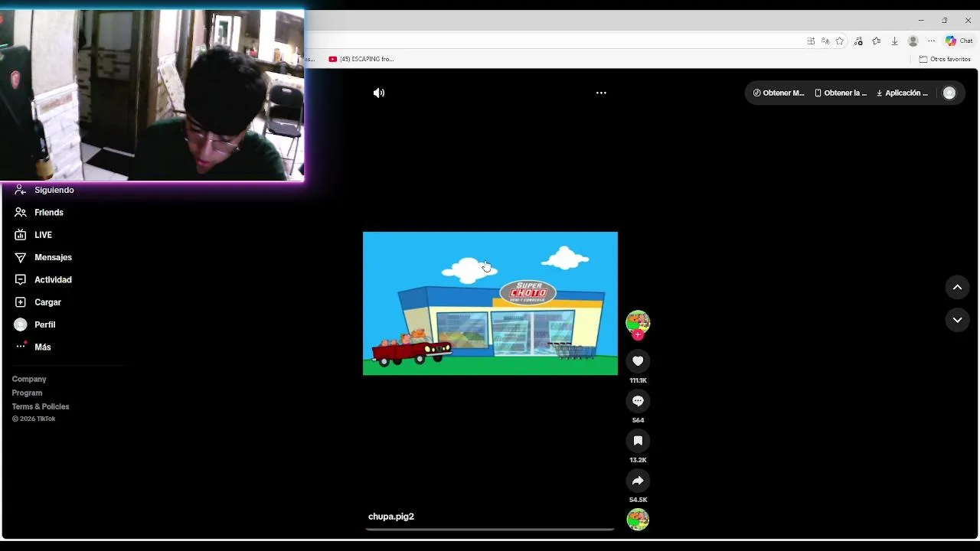Click the 13.2K saves count
This screenshot has height=551, width=980.
click(638, 460)
